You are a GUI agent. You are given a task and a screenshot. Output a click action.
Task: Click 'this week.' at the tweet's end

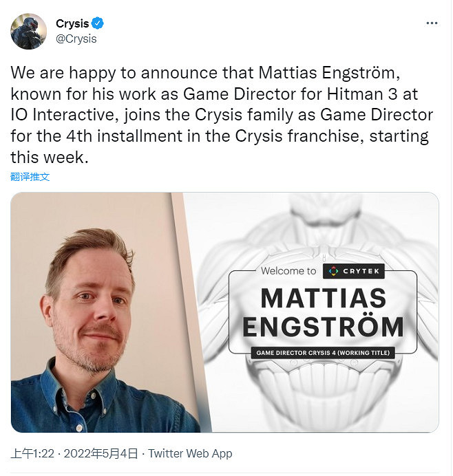[x=50, y=158]
